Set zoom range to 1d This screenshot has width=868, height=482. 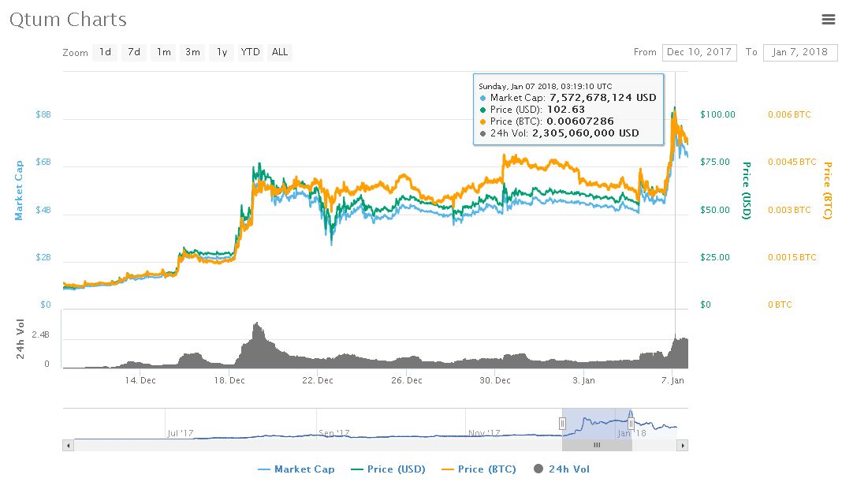point(105,52)
